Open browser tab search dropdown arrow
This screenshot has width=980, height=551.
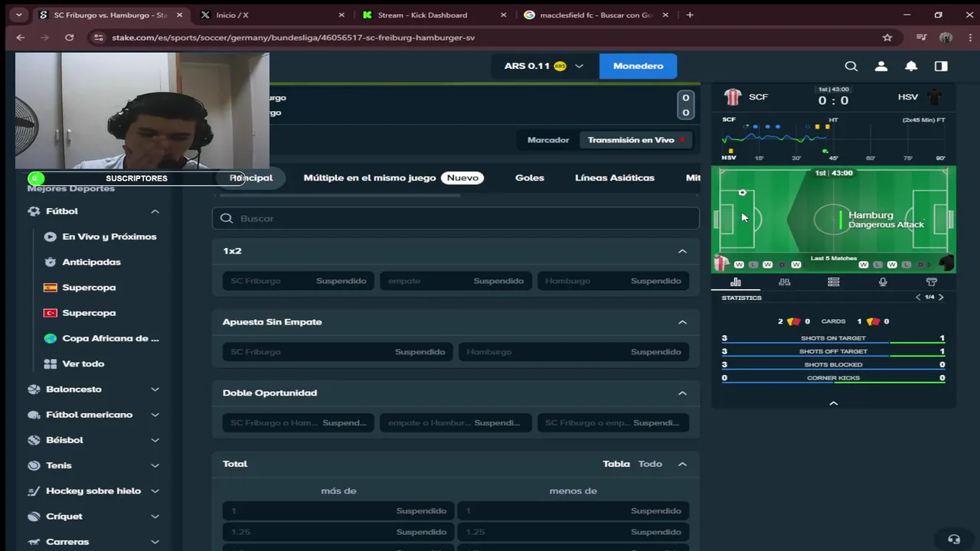pyautogui.click(x=18, y=15)
